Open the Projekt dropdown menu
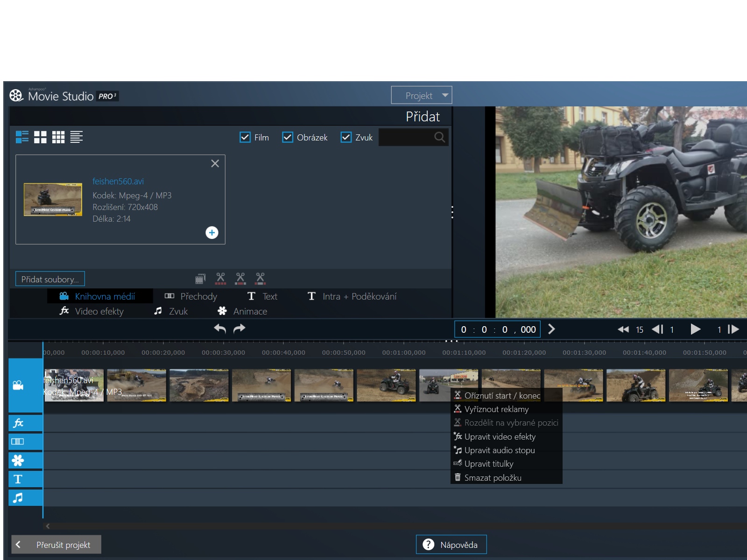This screenshot has height=560, width=747. tap(421, 96)
